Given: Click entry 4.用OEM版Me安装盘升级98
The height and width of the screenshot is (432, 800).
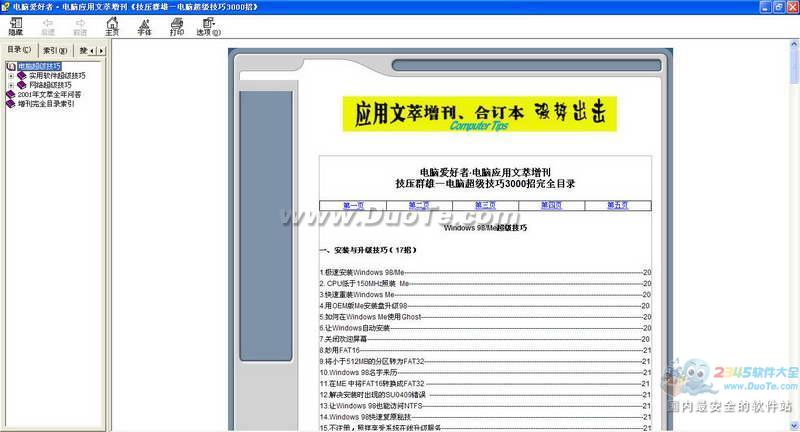Looking at the screenshot, I should (364, 306).
